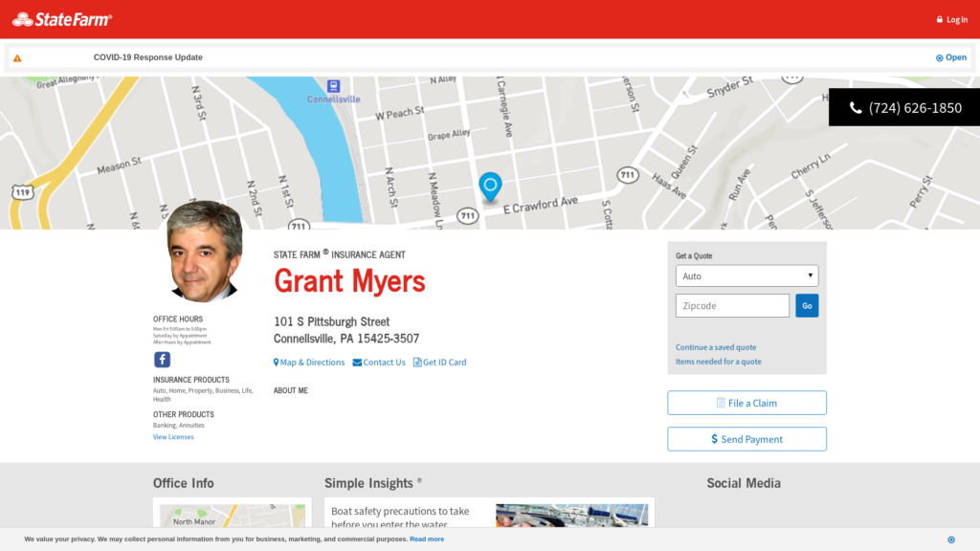Expand the COVID-19 Response Update with Open
This screenshot has height=551, width=980.
tap(951, 57)
